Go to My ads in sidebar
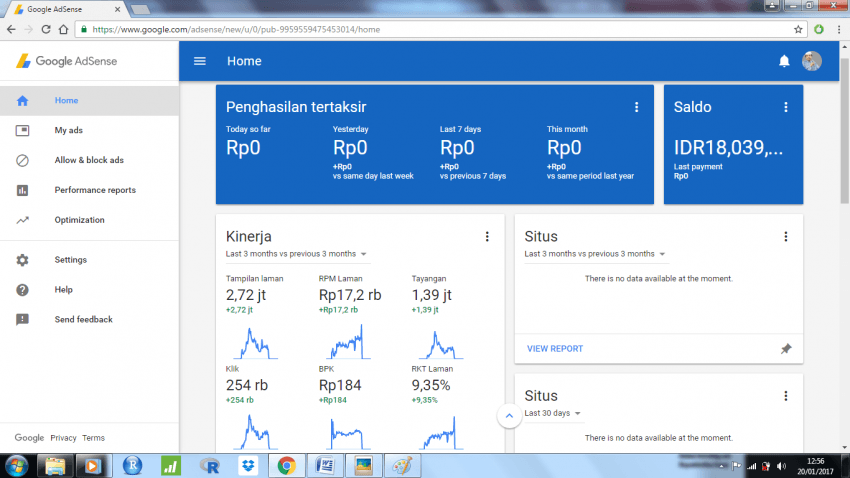This screenshot has width=850, height=478. 69,130
